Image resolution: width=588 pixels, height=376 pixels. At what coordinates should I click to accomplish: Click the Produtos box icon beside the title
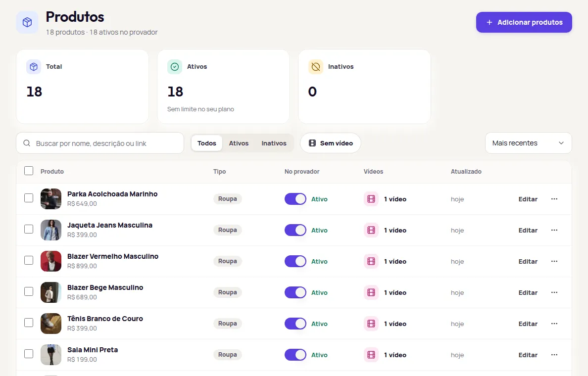click(x=27, y=22)
